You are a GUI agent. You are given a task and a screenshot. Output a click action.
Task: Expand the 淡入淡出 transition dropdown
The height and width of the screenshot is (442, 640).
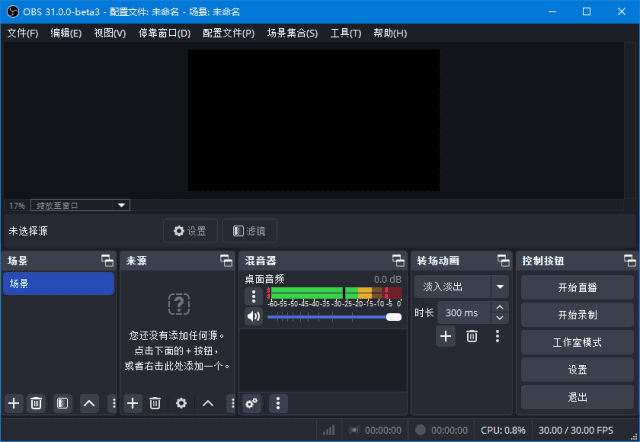click(500, 286)
